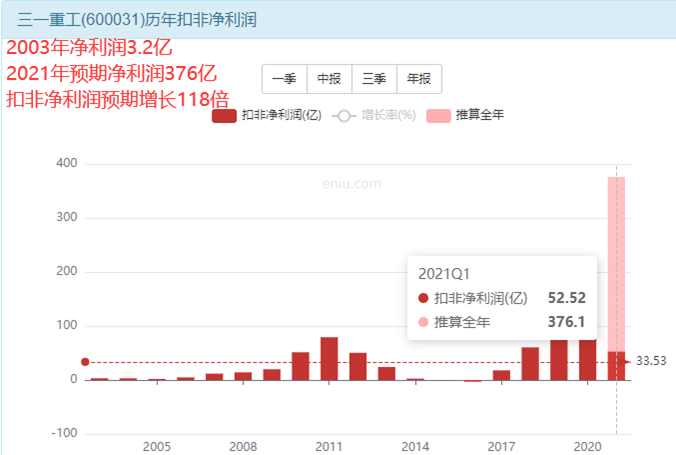Switch to 年报 report tab
Screen dimensions: 676x455
(419, 79)
